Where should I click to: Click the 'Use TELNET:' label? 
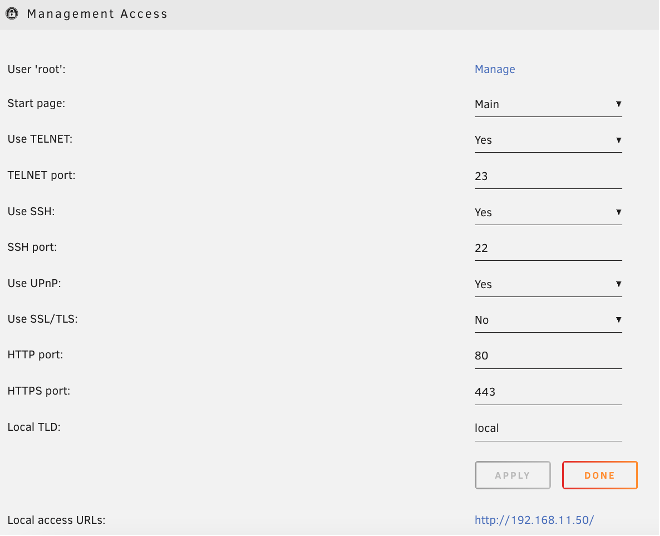coord(40,139)
